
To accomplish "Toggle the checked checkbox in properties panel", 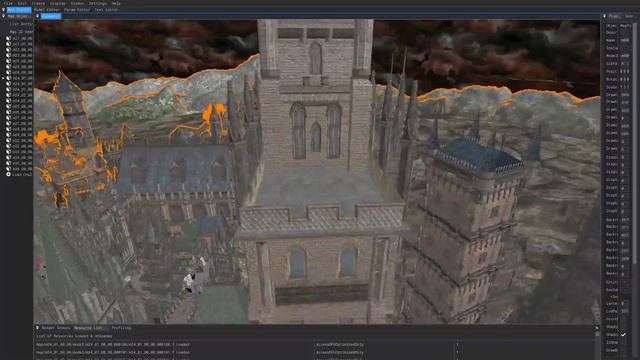I will pos(623,335).
